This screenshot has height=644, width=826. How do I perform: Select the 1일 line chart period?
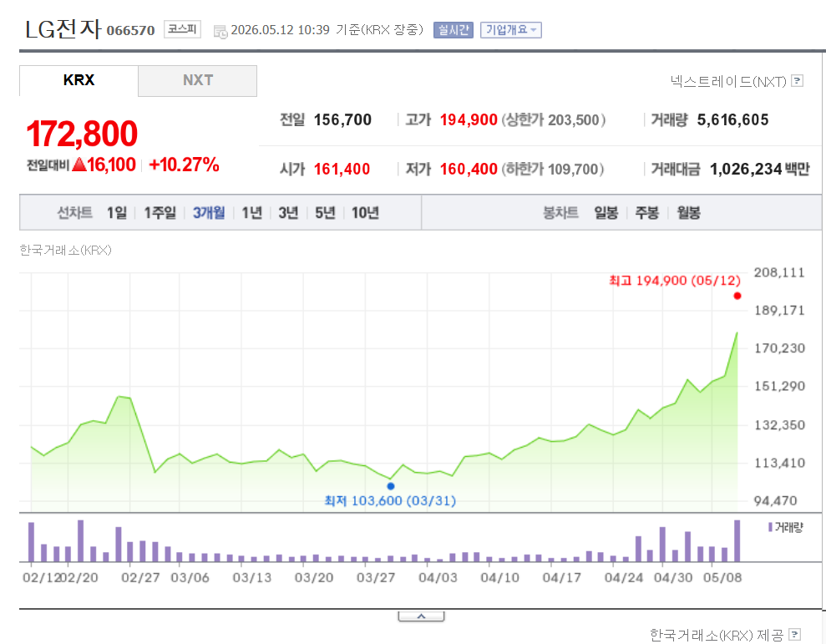pyautogui.click(x=117, y=213)
